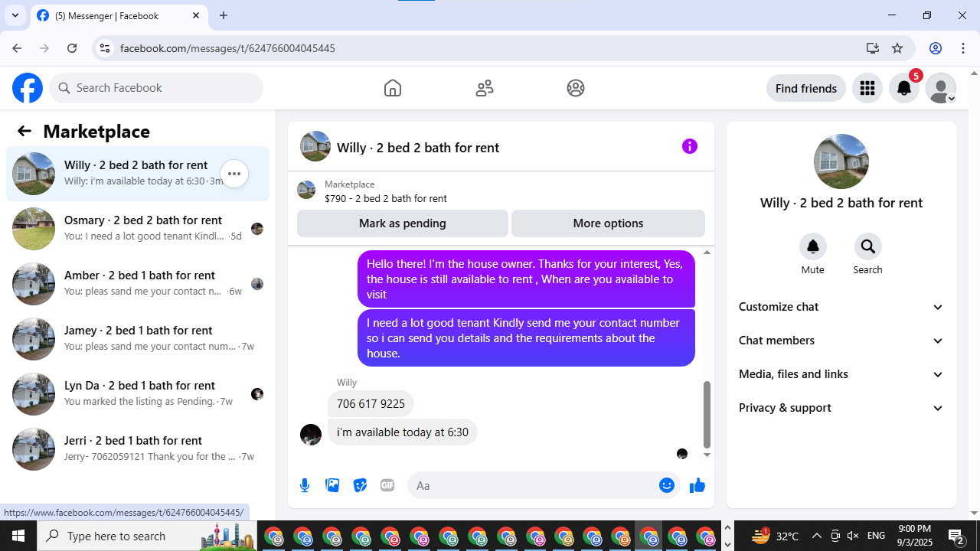Click the purple conversation information icon
The width and height of the screenshot is (980, 551).
click(x=690, y=146)
